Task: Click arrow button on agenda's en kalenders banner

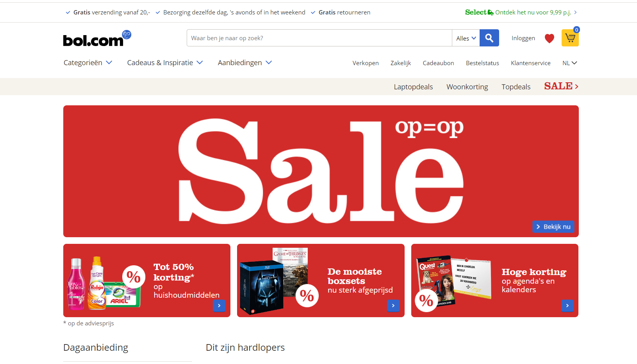Action: click(x=567, y=305)
